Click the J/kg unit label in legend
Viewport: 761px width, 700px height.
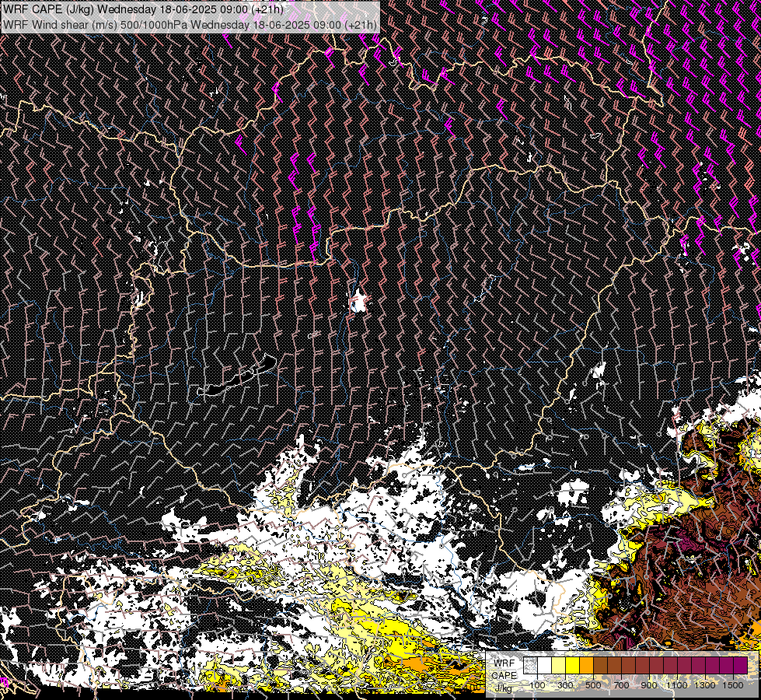[504, 689]
